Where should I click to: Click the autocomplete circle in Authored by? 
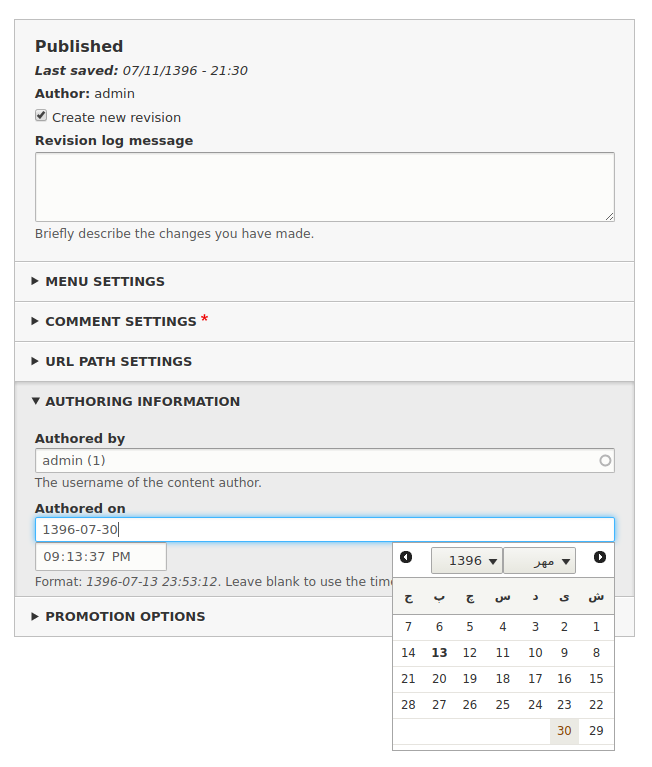[605, 461]
